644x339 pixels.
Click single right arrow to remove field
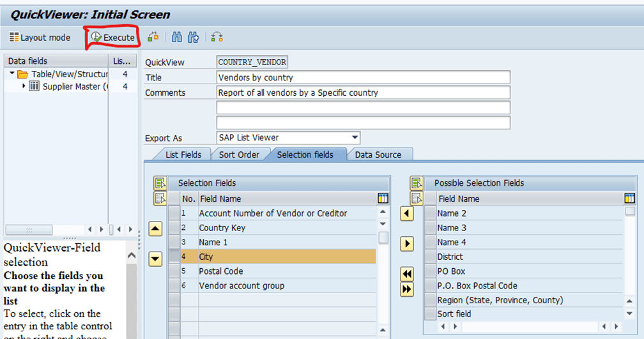tap(406, 244)
